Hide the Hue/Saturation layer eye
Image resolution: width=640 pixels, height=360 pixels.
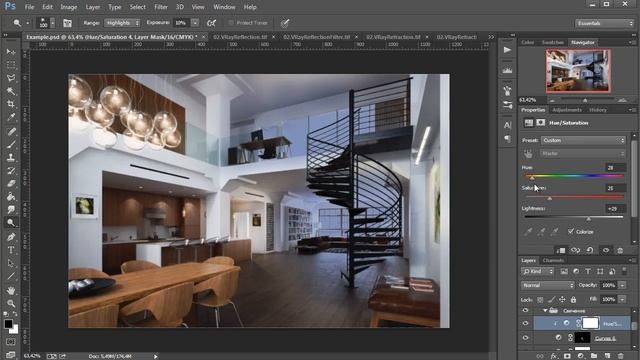[525, 323]
